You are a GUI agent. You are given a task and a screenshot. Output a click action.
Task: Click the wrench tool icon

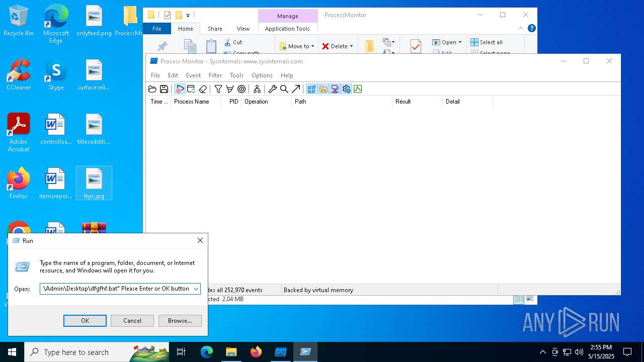[x=273, y=89]
